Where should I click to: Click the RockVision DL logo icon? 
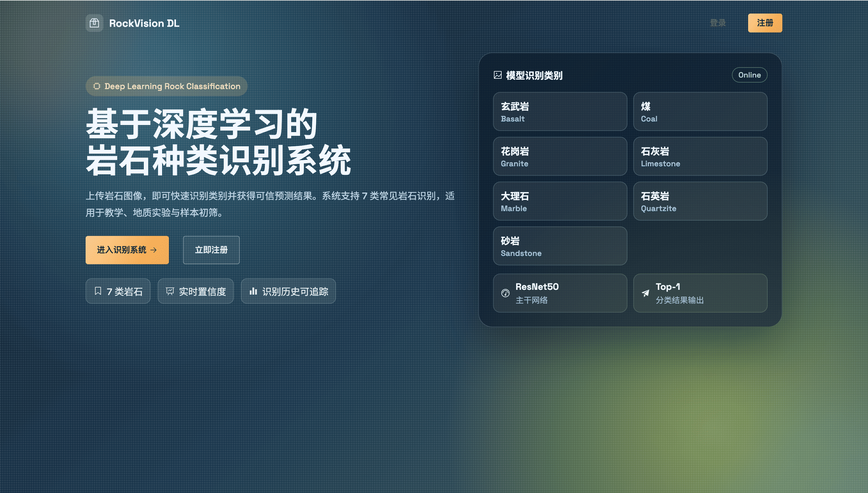(94, 23)
